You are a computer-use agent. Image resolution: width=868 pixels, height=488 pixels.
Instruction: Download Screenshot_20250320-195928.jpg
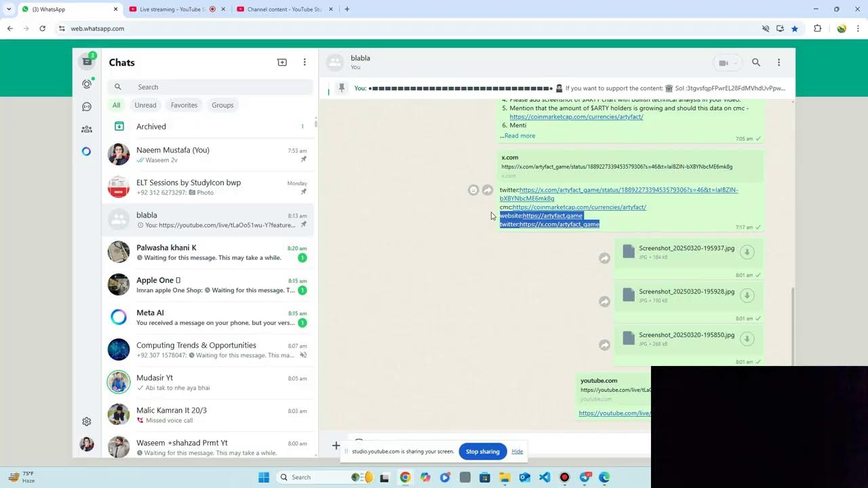747,296
